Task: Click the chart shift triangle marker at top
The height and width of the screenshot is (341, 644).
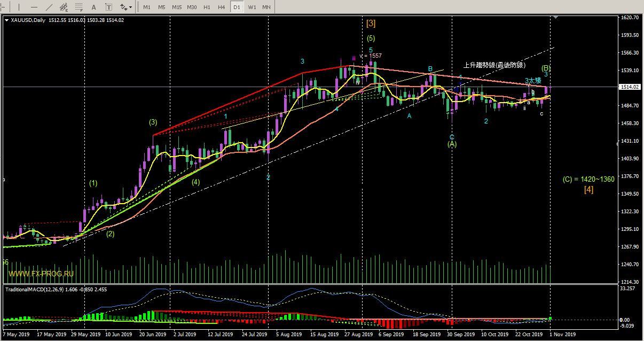Action: coord(556,18)
